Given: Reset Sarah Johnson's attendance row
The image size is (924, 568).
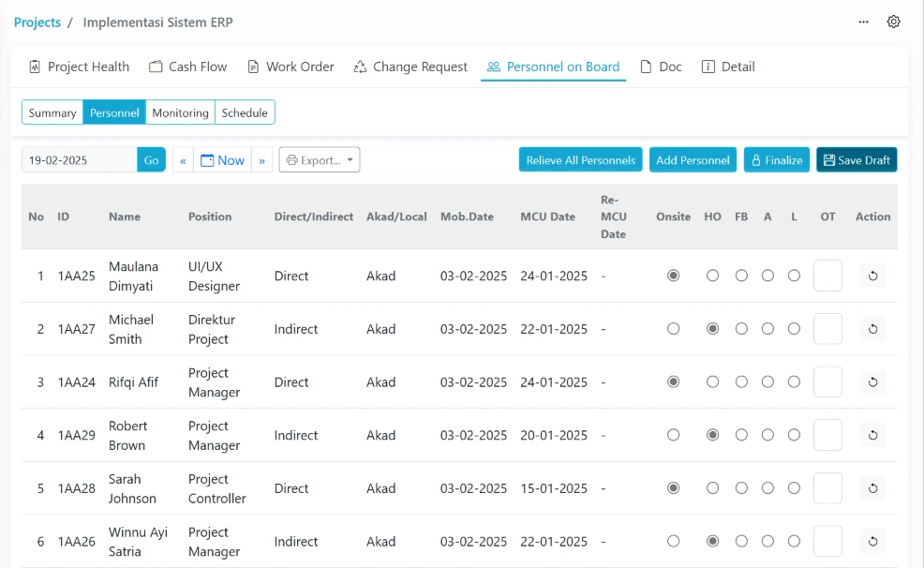Looking at the screenshot, I should click(872, 488).
